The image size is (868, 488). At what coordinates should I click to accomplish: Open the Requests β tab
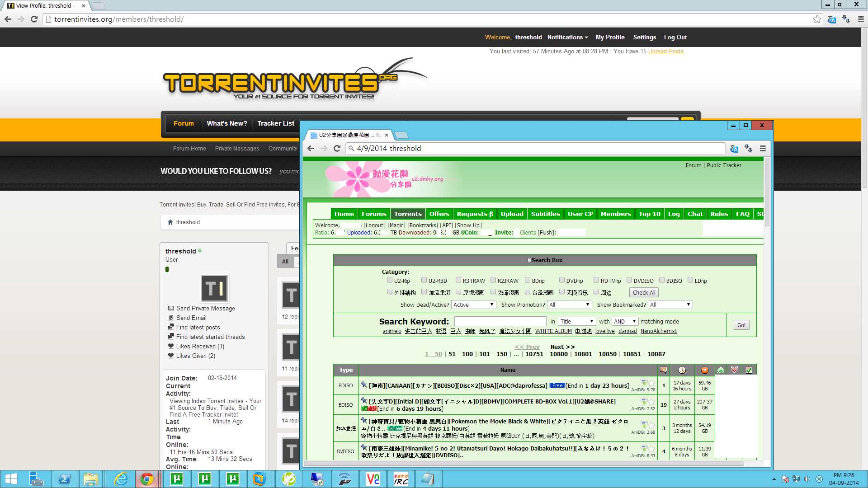[x=475, y=214]
